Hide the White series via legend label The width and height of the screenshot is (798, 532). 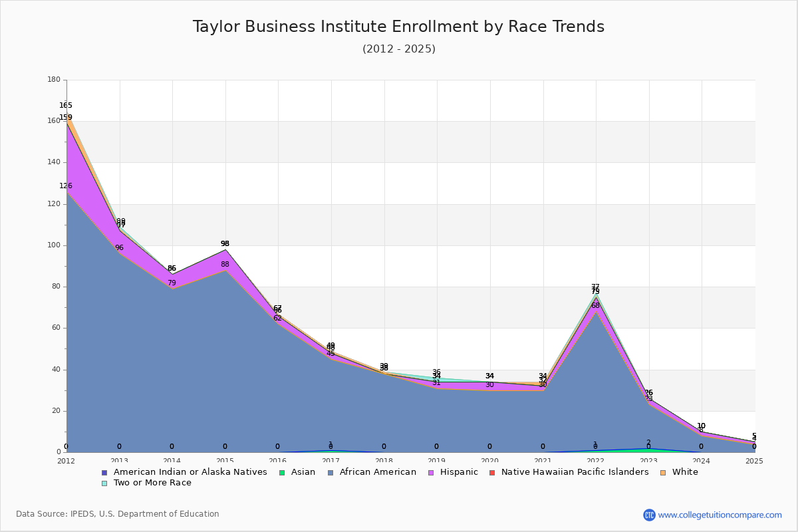click(x=685, y=472)
